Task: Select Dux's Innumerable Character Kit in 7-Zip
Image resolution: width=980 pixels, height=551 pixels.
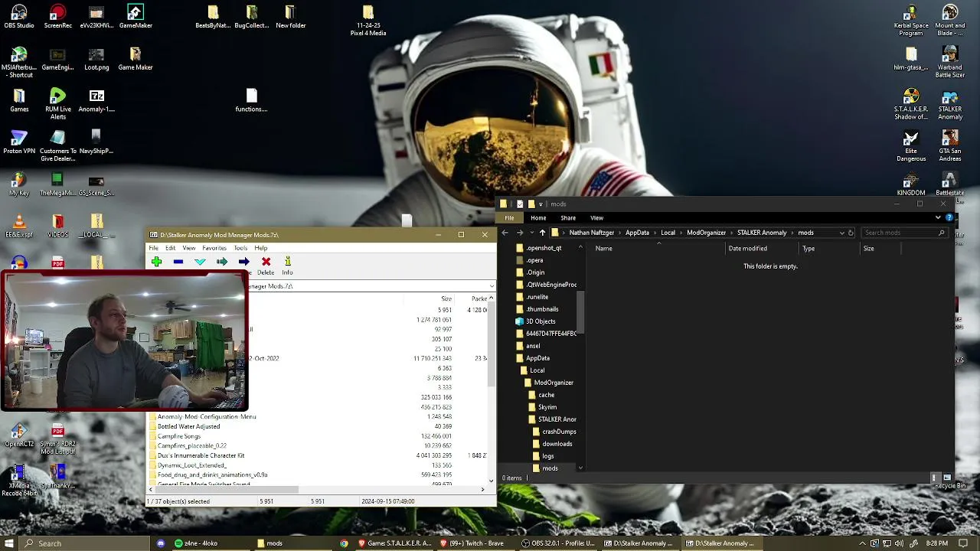Action: tap(201, 455)
